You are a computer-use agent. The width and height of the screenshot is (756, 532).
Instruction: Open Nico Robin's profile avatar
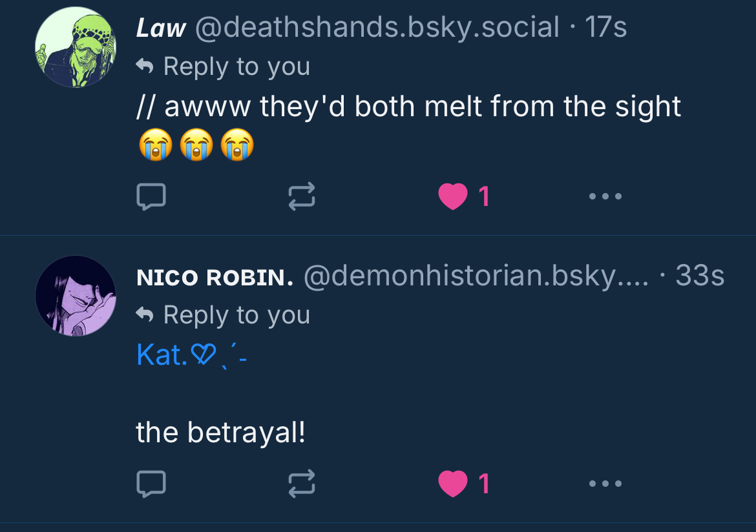pyautogui.click(x=76, y=296)
